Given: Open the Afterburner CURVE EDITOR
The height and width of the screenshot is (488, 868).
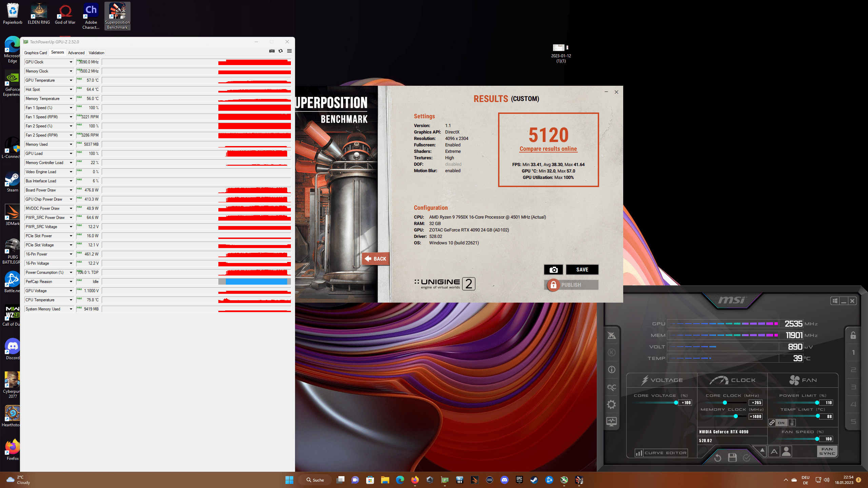Looking at the screenshot, I should click(661, 453).
